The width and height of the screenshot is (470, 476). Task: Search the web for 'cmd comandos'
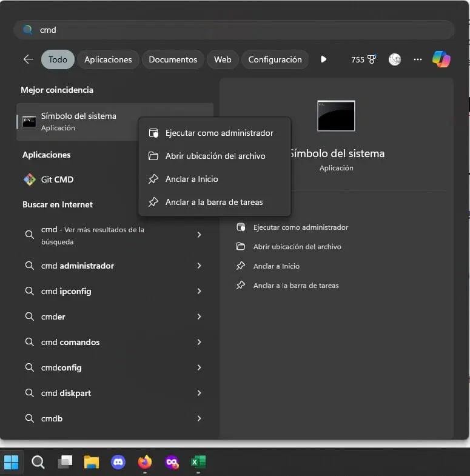(115, 342)
